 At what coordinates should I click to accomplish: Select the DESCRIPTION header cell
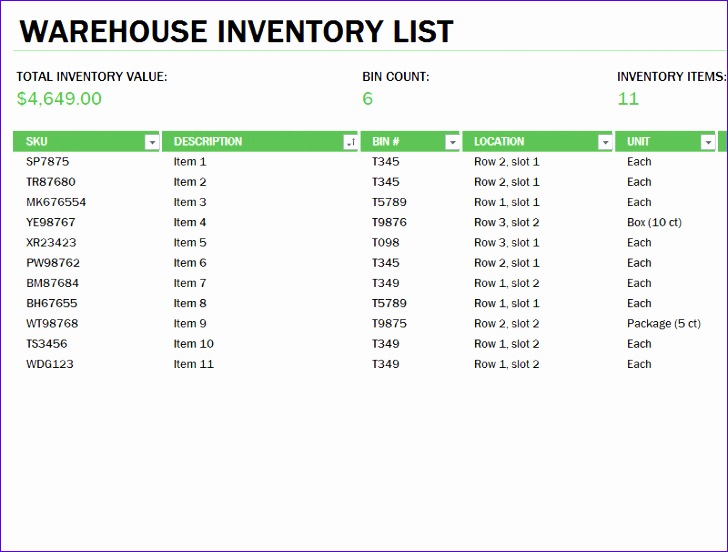point(260,142)
